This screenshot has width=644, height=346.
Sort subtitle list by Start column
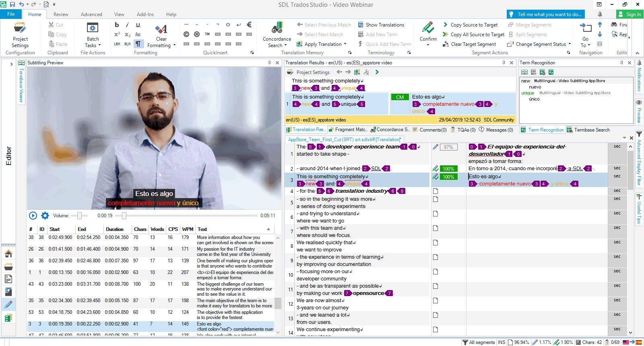pyautogui.click(x=54, y=229)
